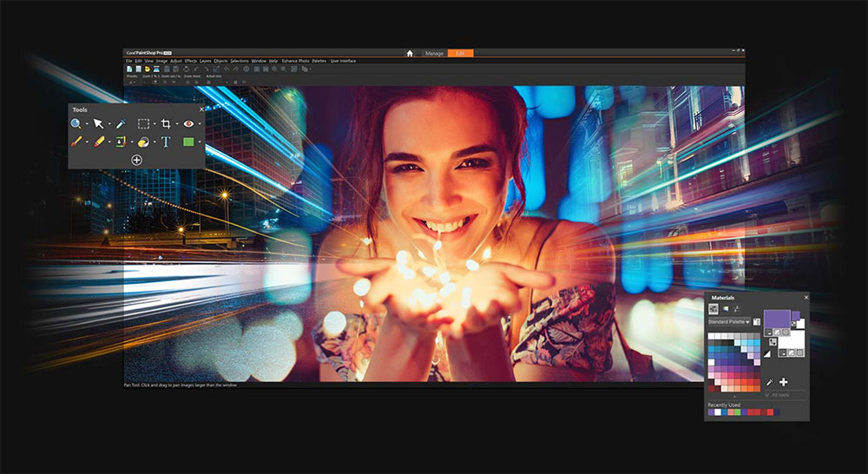
Task: Close the Materials palette
Action: (806, 298)
